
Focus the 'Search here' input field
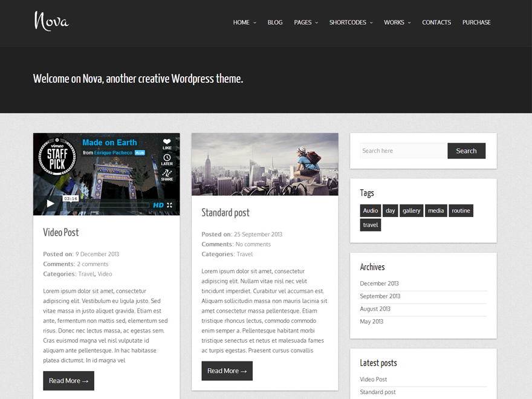pos(403,151)
